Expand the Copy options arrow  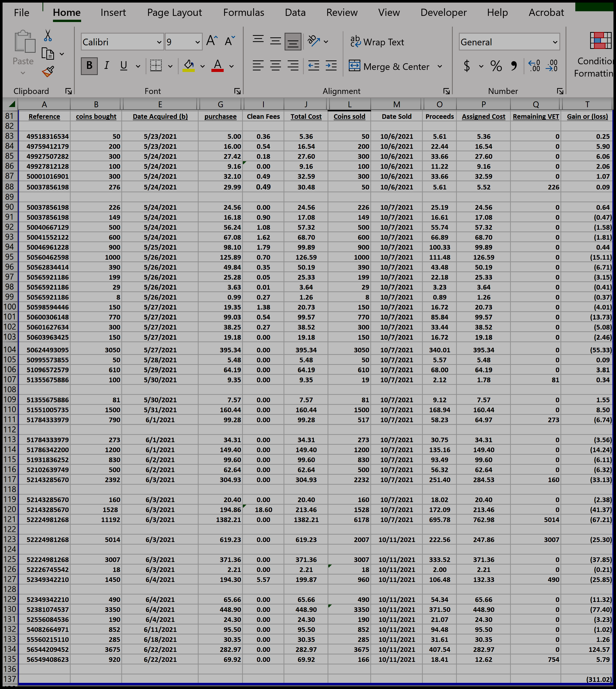click(62, 54)
